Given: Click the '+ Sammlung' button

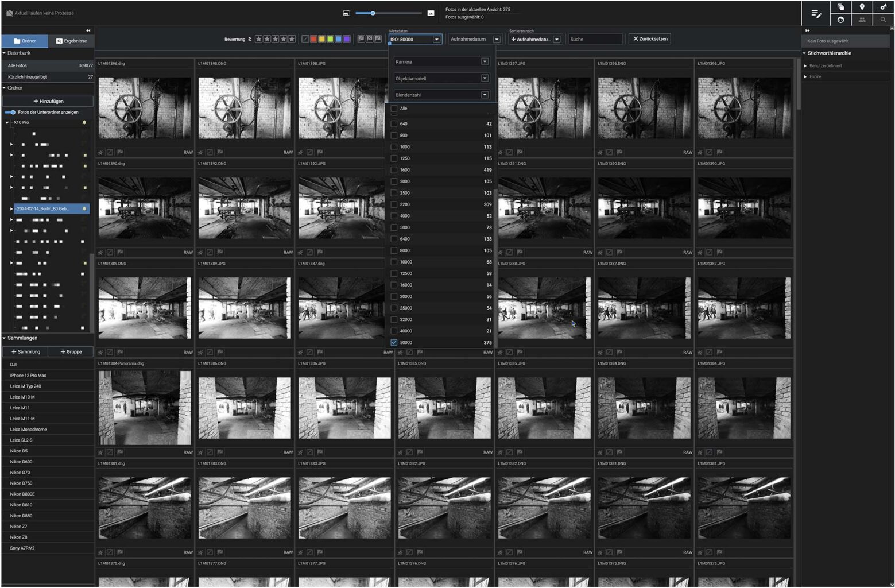Looking at the screenshot, I should [x=25, y=351].
